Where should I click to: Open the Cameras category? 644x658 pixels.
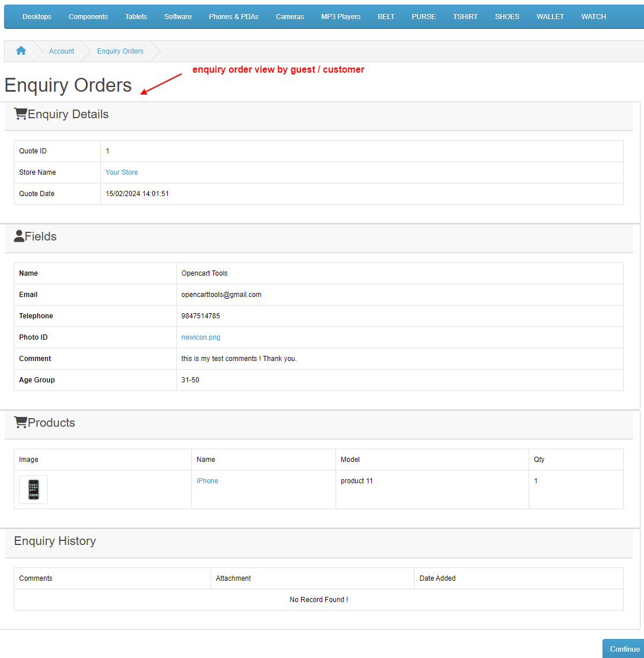pyautogui.click(x=290, y=17)
